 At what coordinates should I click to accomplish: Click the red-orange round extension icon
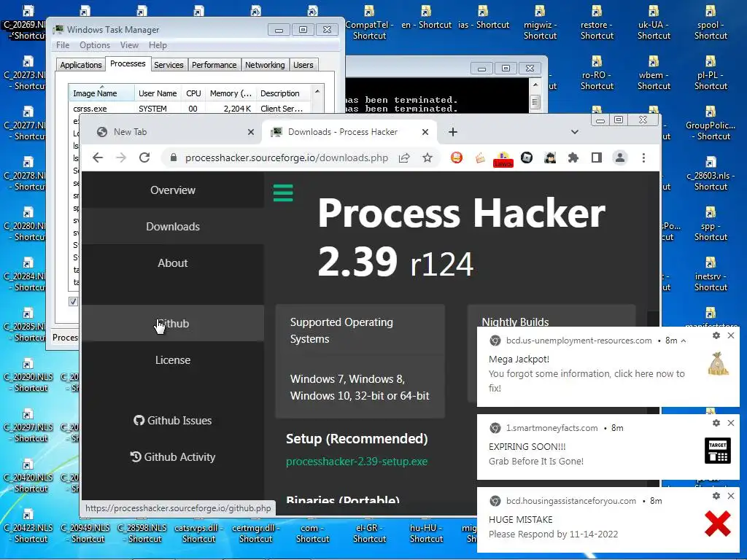(x=457, y=157)
